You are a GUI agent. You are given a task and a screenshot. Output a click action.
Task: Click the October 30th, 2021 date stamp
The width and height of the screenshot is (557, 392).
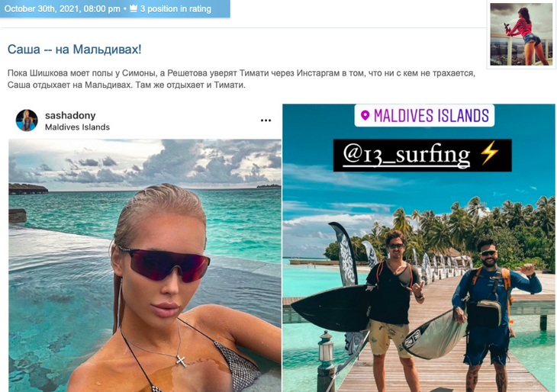[x=62, y=8]
